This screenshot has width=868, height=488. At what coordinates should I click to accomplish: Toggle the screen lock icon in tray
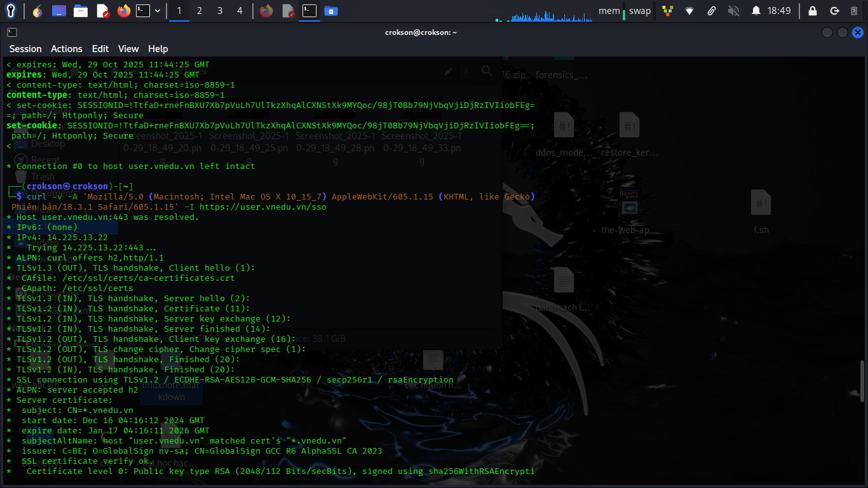(813, 10)
